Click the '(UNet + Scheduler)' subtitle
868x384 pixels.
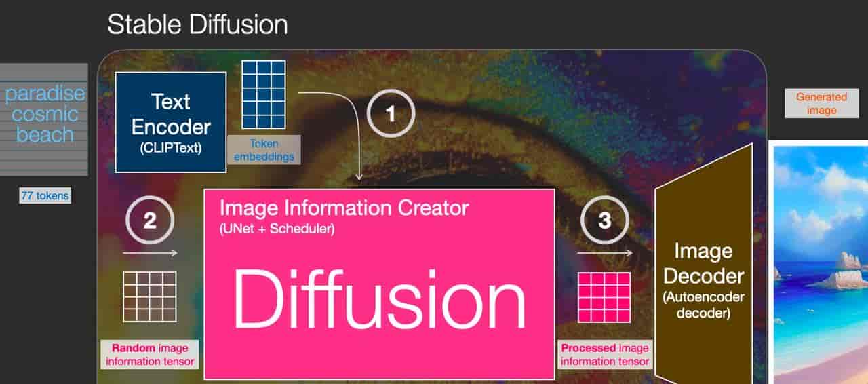277,229
